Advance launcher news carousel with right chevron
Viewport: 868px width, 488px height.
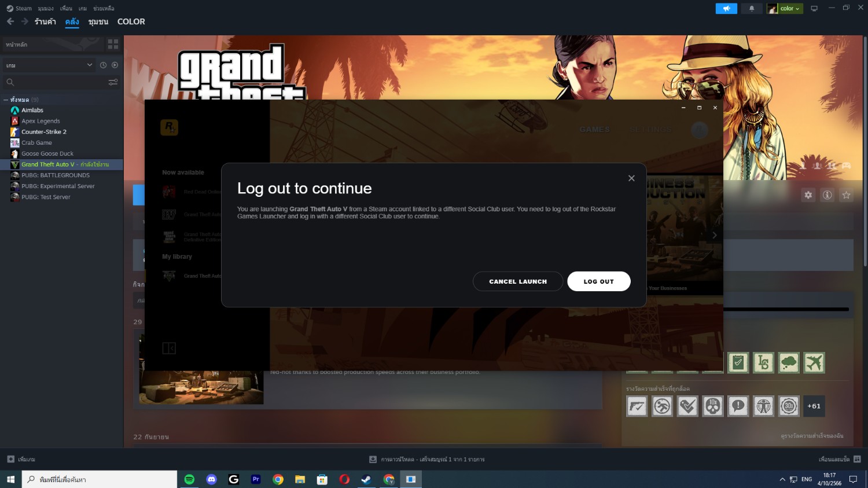click(714, 235)
